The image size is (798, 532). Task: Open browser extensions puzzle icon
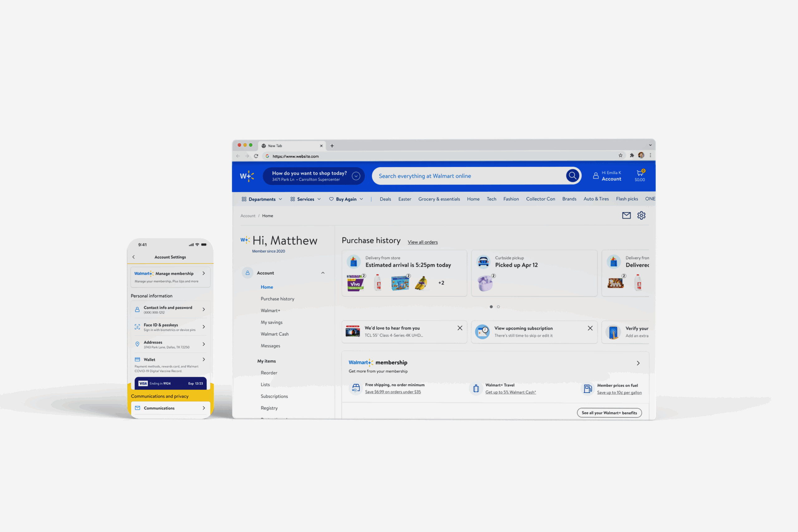(x=632, y=156)
